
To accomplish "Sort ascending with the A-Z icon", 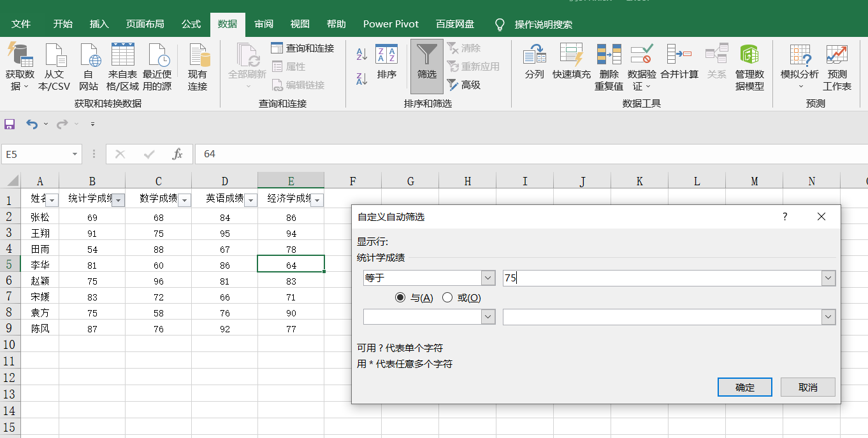I will point(361,55).
